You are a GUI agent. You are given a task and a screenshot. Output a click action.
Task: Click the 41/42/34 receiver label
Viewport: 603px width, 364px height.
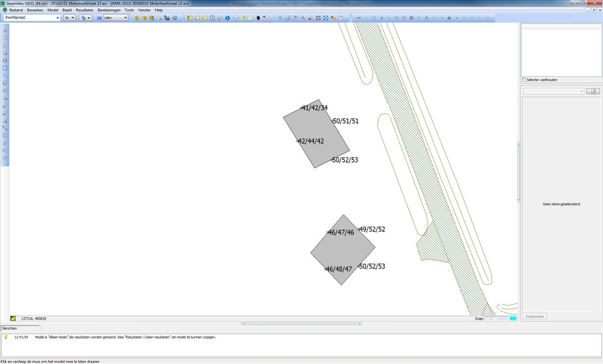pos(315,108)
